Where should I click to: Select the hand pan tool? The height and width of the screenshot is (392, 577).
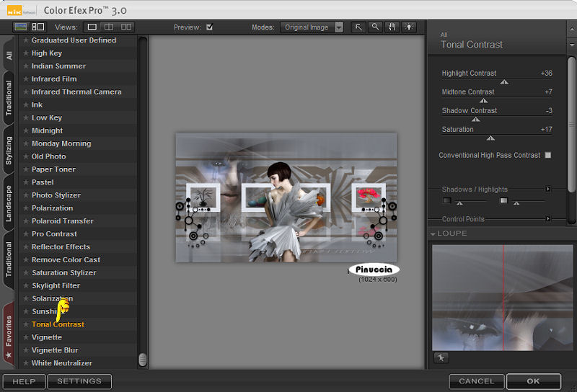[392, 27]
